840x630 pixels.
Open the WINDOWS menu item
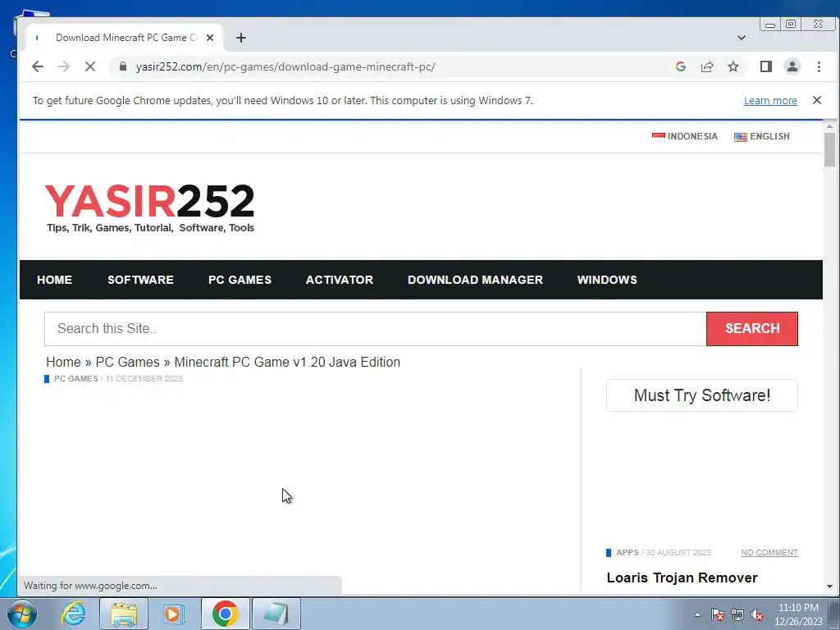coord(607,280)
